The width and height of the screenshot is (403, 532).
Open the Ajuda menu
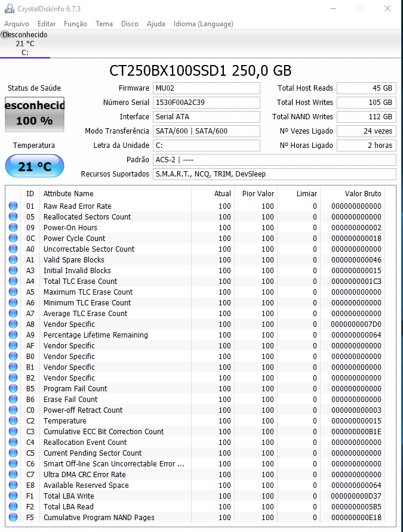pos(156,24)
